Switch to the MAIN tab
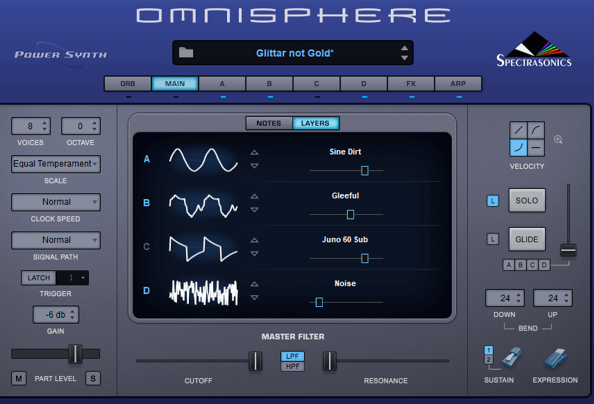 tap(175, 83)
